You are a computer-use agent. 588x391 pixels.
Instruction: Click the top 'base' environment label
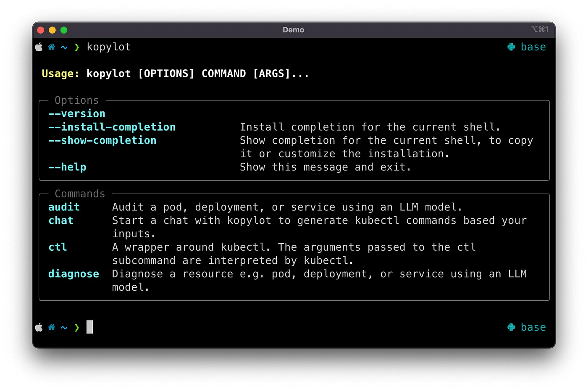[533, 47]
